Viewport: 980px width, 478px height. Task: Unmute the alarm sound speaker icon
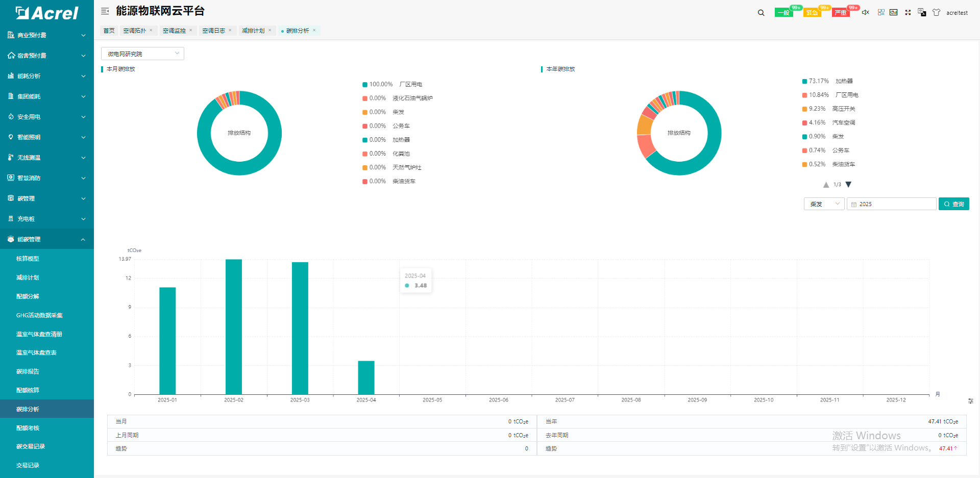tap(865, 12)
